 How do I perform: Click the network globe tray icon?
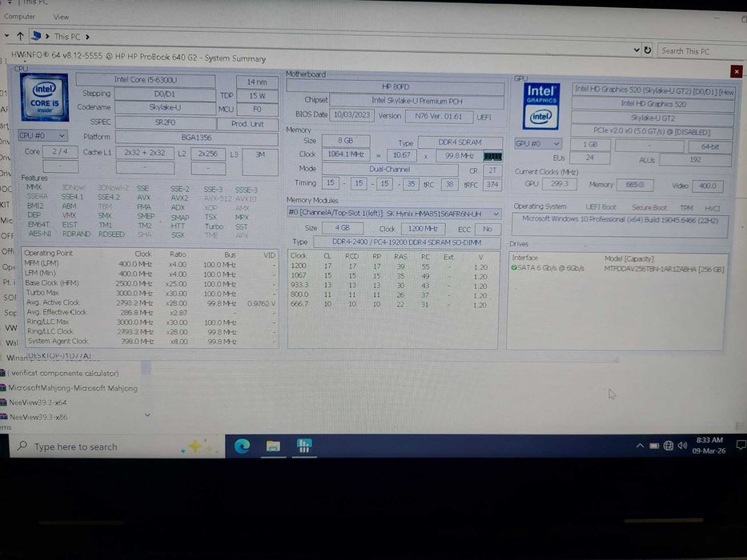[x=669, y=446]
